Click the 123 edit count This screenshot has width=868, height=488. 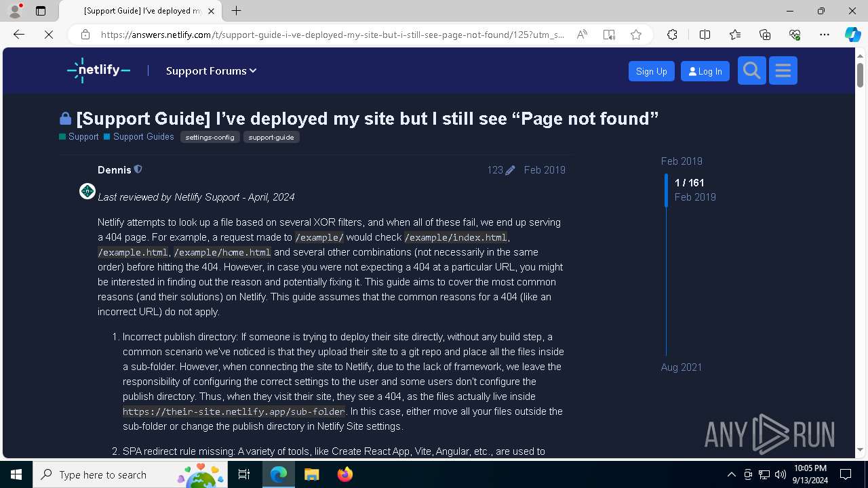click(x=495, y=170)
